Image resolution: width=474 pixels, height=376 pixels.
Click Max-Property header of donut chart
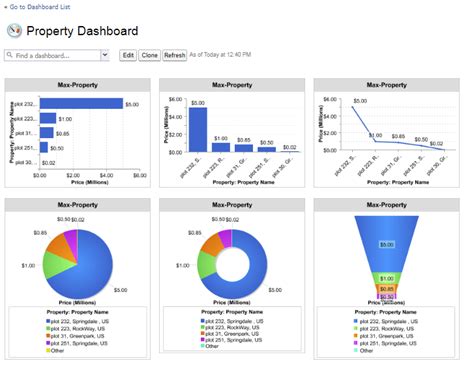(232, 205)
